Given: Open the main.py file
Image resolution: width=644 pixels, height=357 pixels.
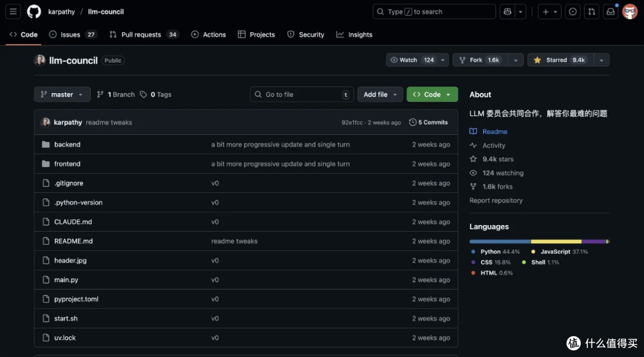Looking at the screenshot, I should (x=66, y=279).
